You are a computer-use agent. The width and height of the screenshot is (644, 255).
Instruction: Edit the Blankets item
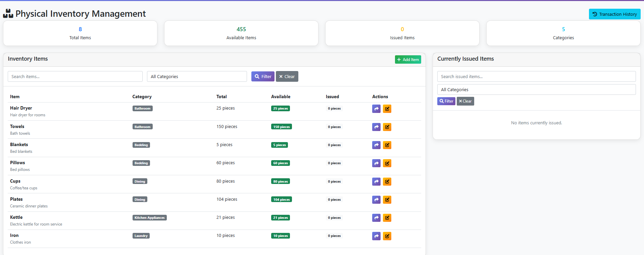tap(387, 145)
